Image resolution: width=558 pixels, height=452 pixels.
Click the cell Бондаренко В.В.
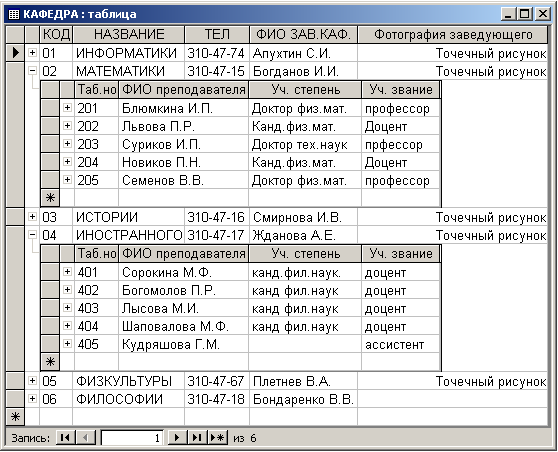(303, 399)
